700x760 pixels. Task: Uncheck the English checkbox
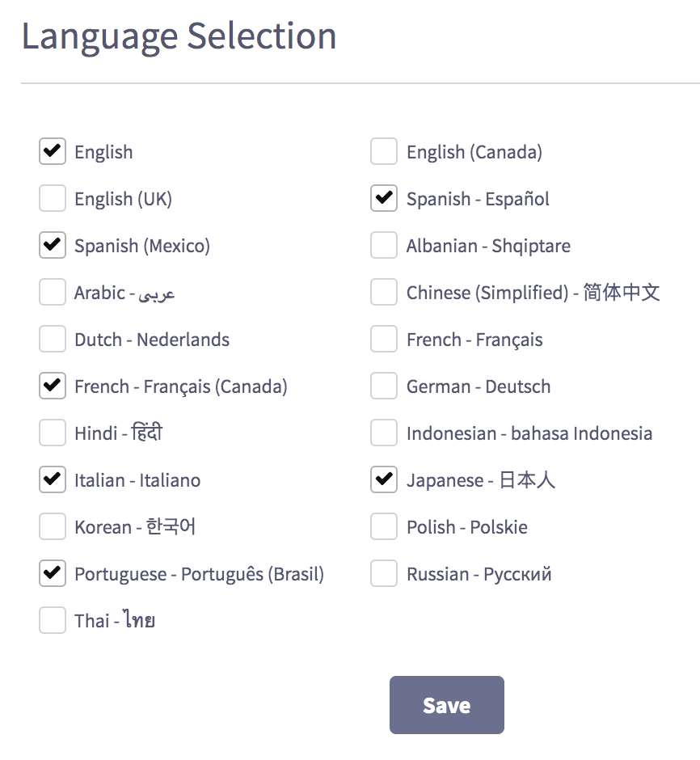53,151
